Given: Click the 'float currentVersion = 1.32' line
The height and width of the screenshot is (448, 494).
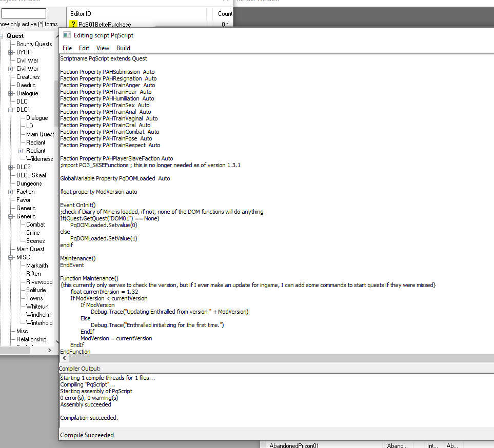Looking at the screenshot, I should [104, 292].
